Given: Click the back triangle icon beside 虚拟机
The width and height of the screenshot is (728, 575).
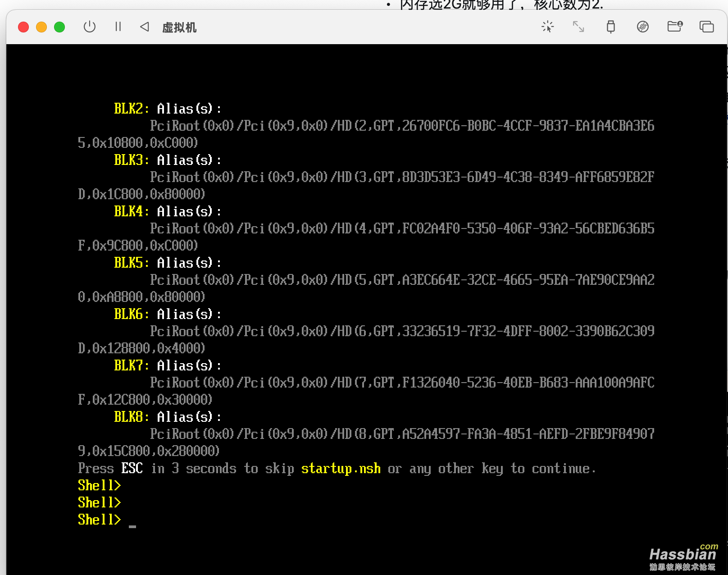Looking at the screenshot, I should click(145, 27).
